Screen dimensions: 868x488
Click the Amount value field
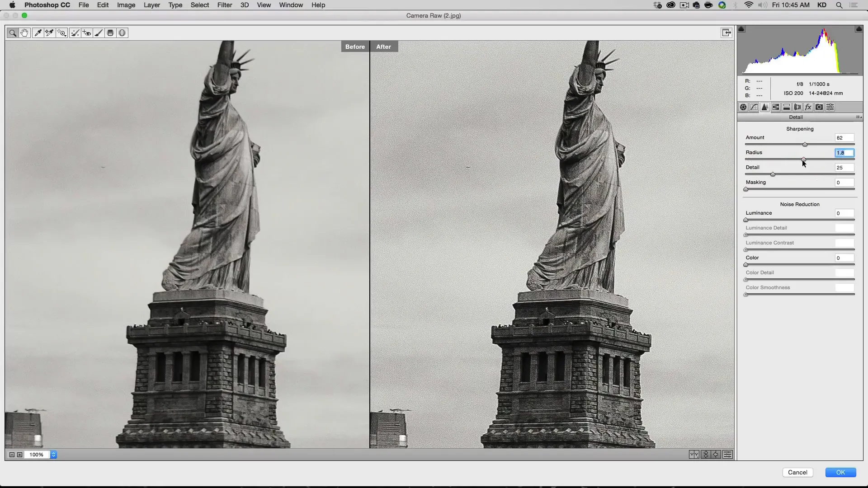pos(844,138)
